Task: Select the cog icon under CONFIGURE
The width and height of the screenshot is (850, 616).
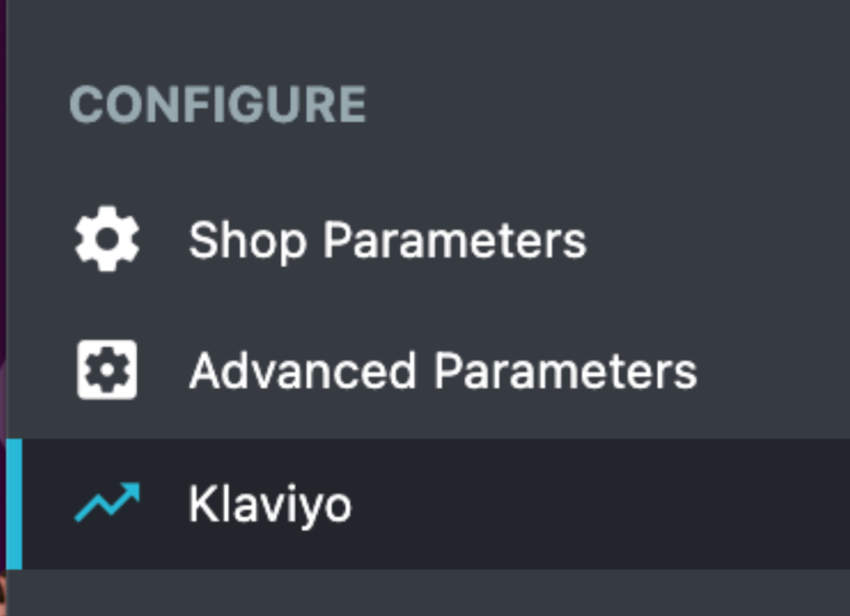Action: tap(107, 240)
